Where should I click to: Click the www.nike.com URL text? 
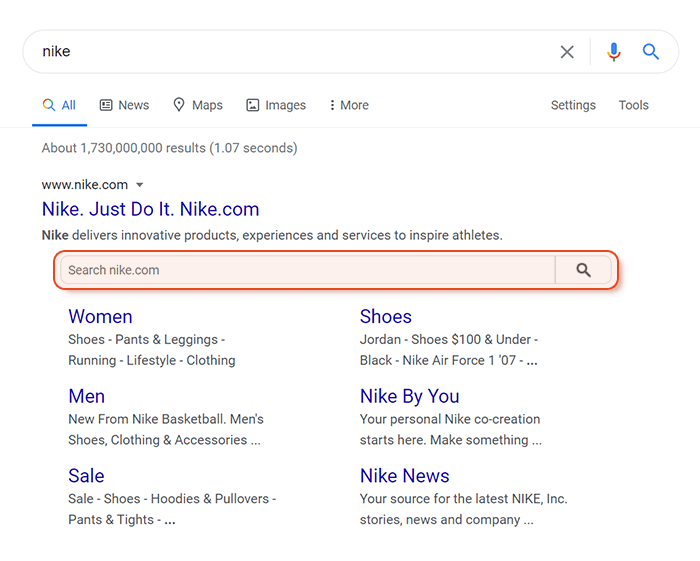click(85, 185)
